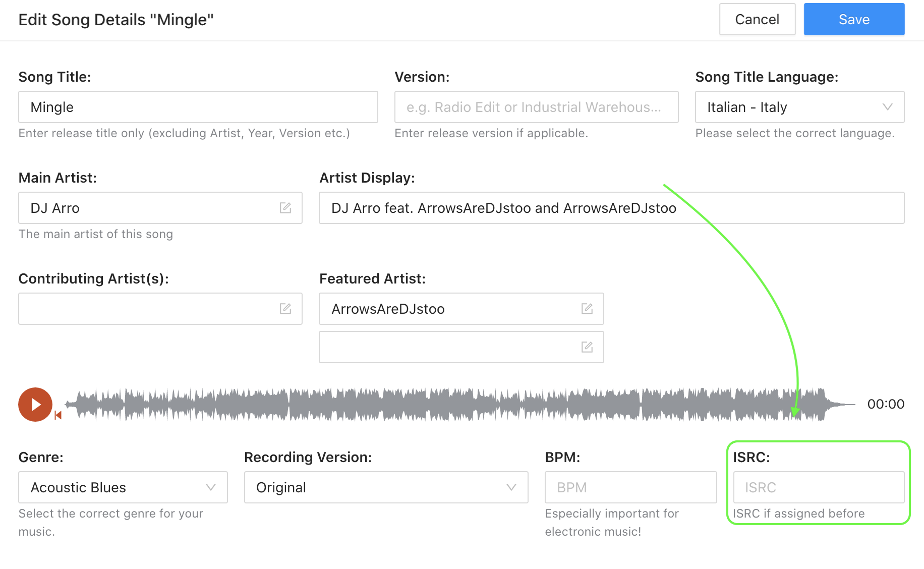Cancel editing song details
Image resolution: width=924 pixels, height=569 pixels.
click(757, 19)
